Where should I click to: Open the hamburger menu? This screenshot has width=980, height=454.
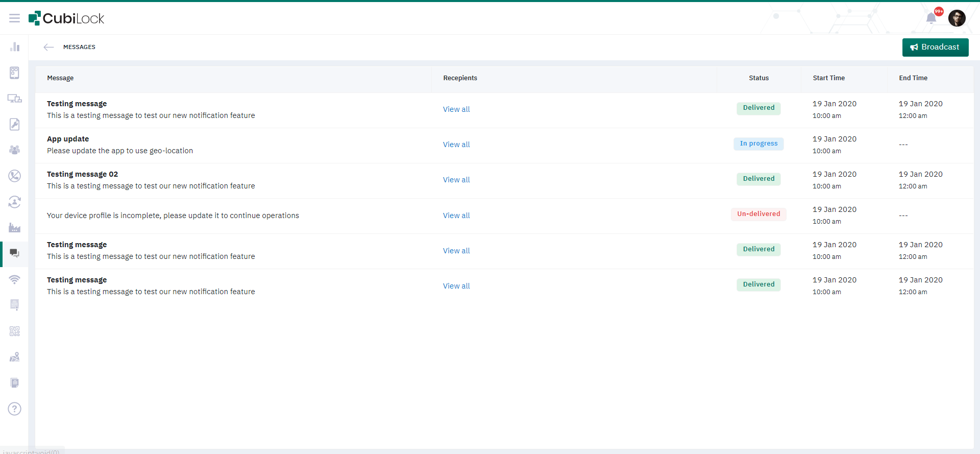pos(14,18)
